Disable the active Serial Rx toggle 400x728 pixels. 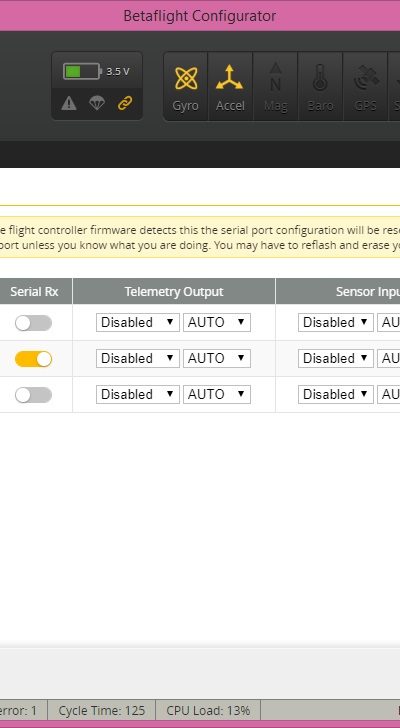pos(33,359)
